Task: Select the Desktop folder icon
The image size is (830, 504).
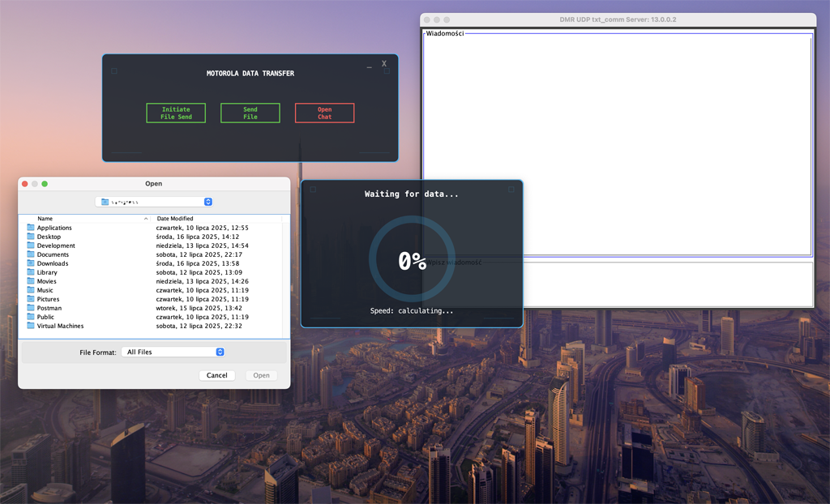Action: click(31, 237)
